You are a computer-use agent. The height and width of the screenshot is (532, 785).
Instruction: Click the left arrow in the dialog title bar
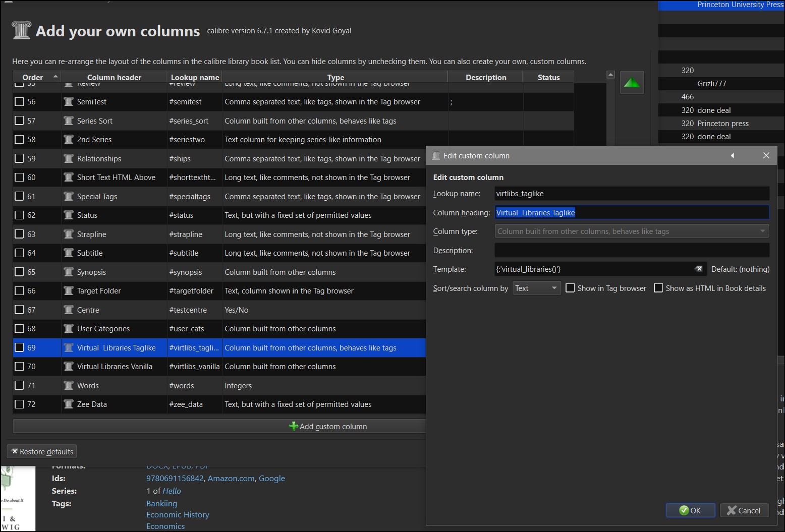[733, 156]
